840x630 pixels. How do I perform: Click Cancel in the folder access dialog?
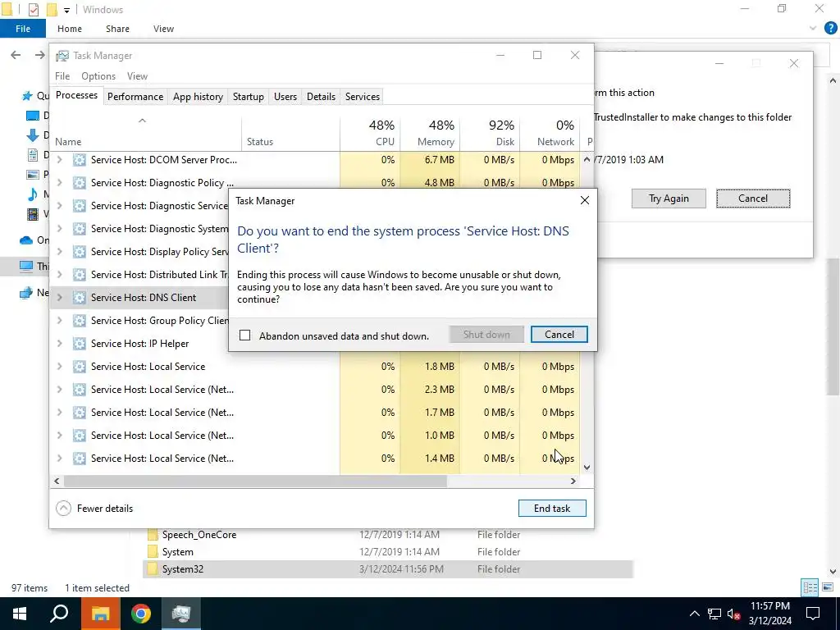pos(753,199)
